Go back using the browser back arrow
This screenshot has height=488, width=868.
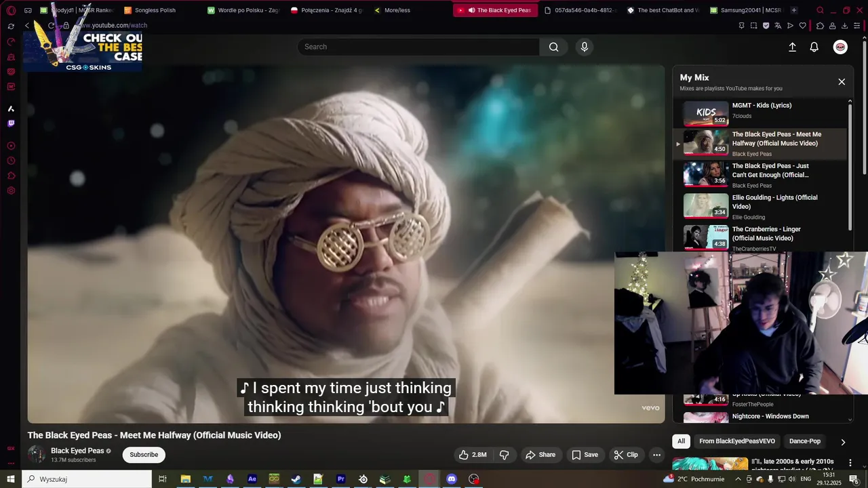tap(27, 26)
